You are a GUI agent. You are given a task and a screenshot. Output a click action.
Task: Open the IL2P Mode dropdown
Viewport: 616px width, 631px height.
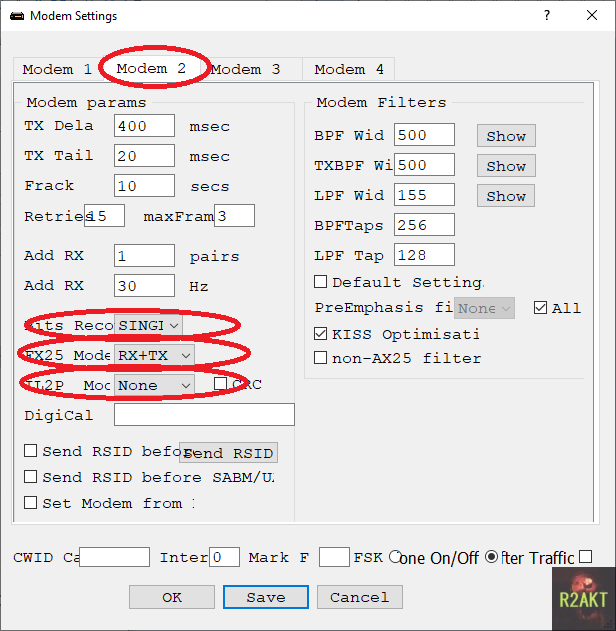154,385
